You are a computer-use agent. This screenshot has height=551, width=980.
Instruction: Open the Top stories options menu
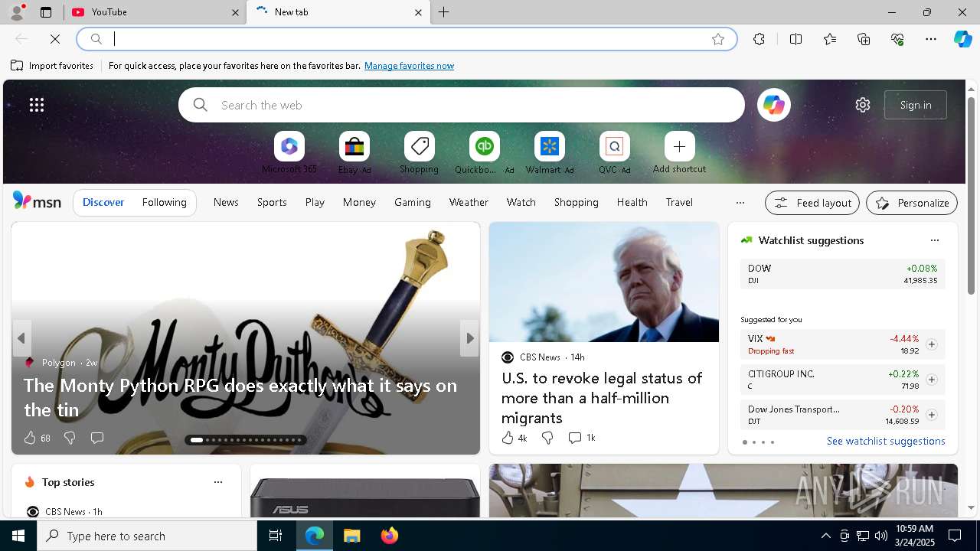218,482
